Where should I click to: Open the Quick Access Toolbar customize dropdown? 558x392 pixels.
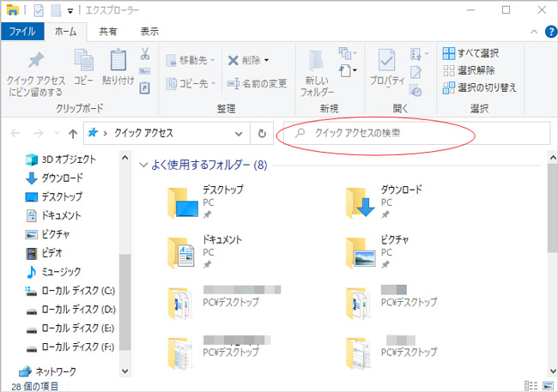point(70,12)
